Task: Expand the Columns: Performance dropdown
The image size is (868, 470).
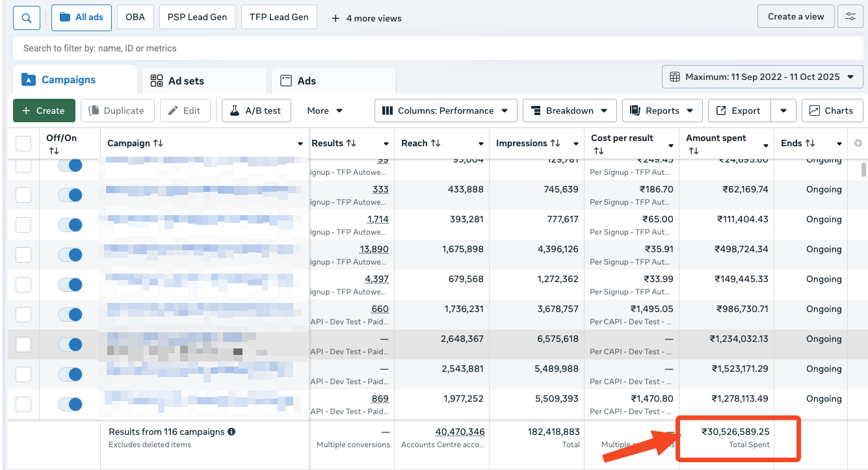Action: (445, 111)
